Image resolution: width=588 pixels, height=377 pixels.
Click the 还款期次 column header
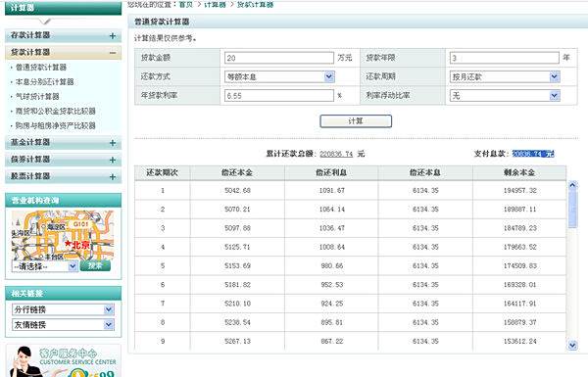[163, 172]
